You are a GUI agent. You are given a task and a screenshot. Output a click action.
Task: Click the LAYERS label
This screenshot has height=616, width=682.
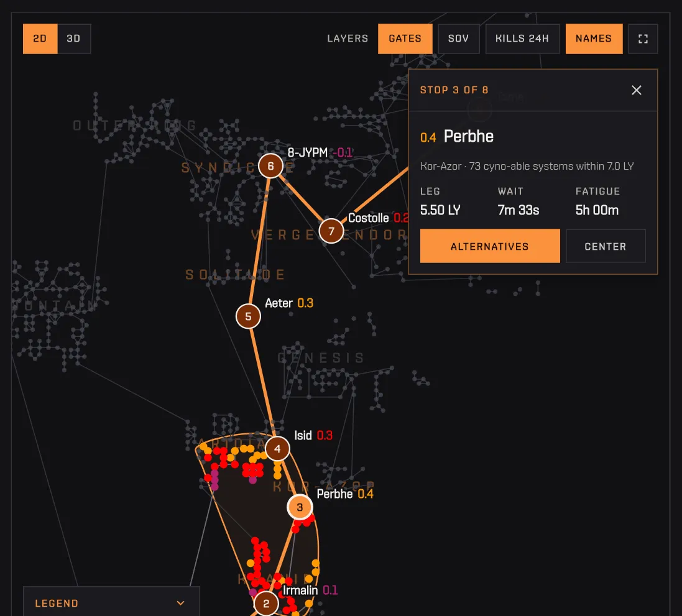coord(348,39)
